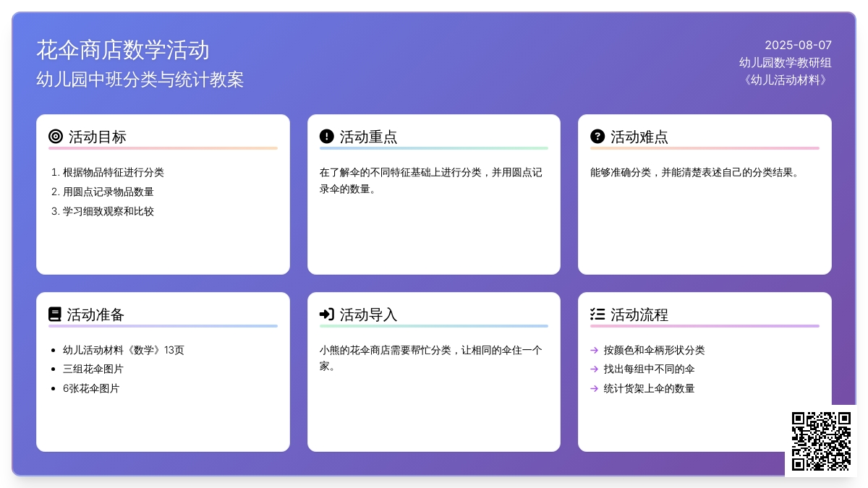The height and width of the screenshot is (488, 868).
Task: Click the QR code image
Action: point(821,441)
